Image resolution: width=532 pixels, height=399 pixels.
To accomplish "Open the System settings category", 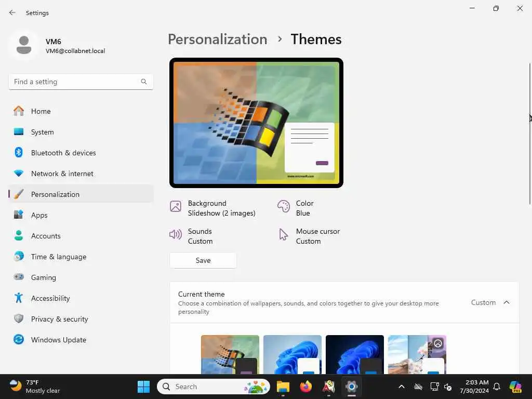I will [x=81, y=131].
